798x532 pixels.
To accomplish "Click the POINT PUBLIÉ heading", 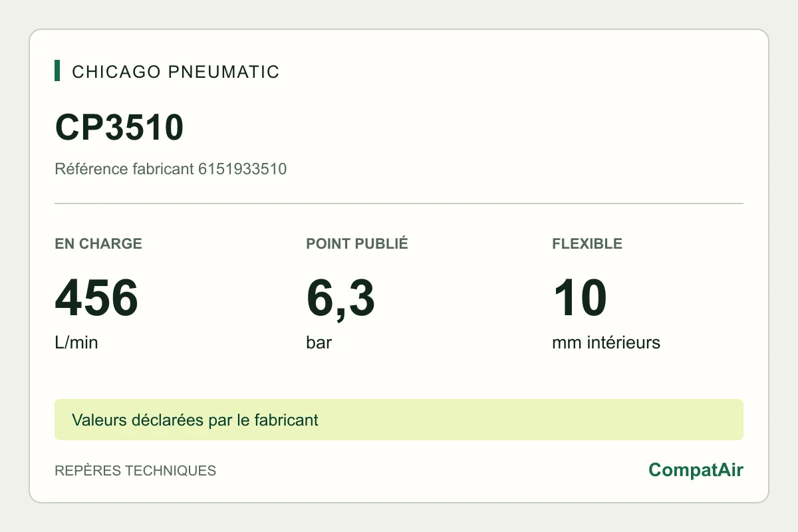I will [x=357, y=243].
